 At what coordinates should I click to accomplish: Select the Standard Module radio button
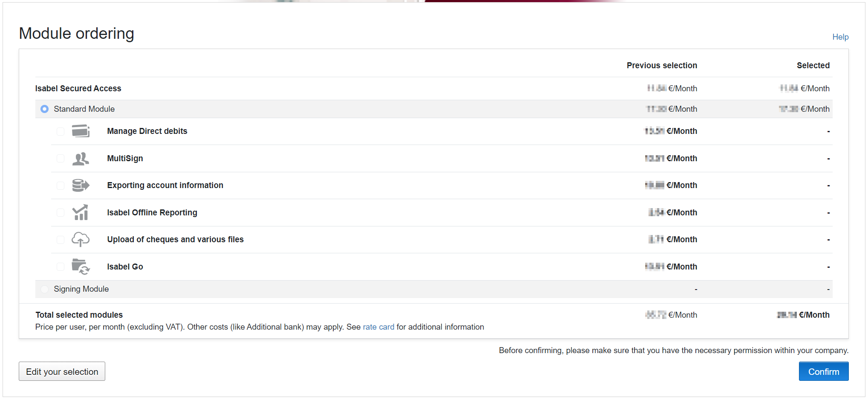tap(44, 109)
